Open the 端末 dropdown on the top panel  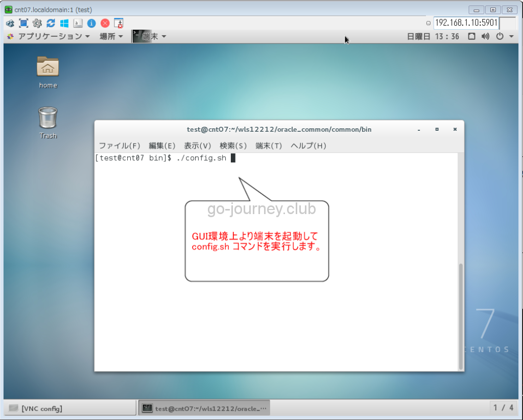coord(152,36)
